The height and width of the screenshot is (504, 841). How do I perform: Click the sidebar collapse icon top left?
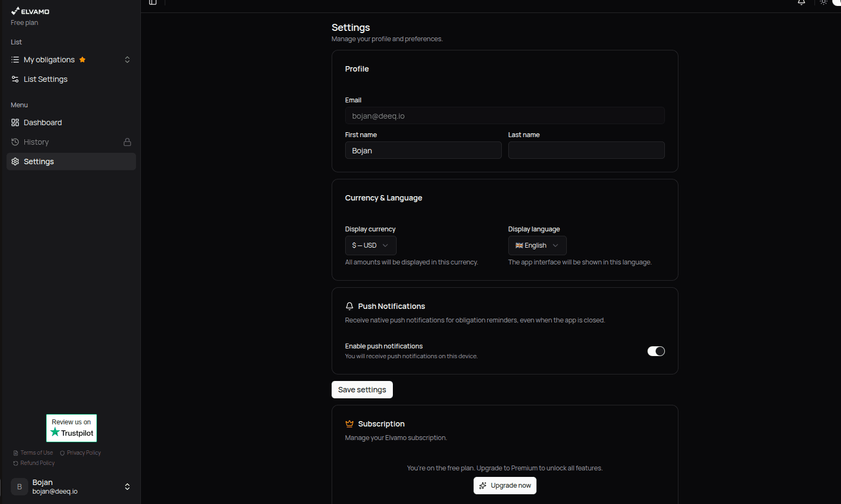point(152,3)
